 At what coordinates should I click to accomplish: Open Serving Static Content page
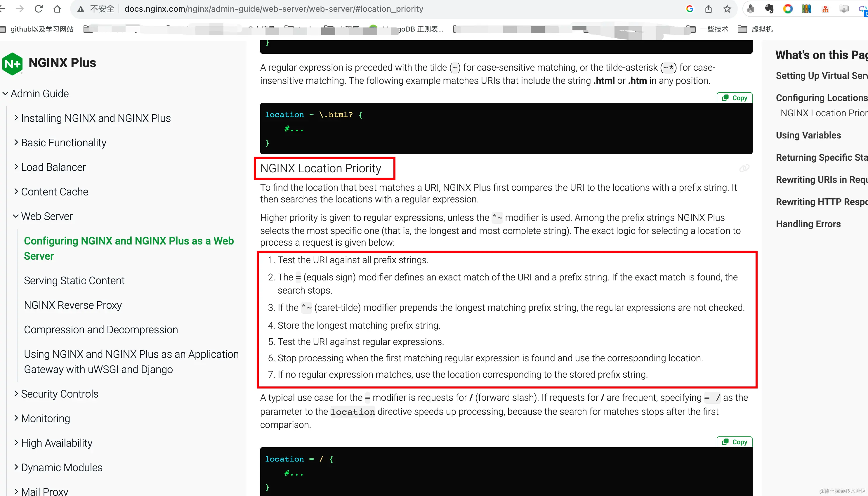[74, 280]
